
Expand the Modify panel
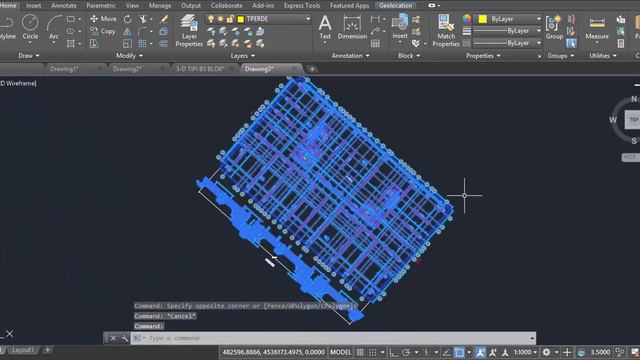tap(129, 56)
